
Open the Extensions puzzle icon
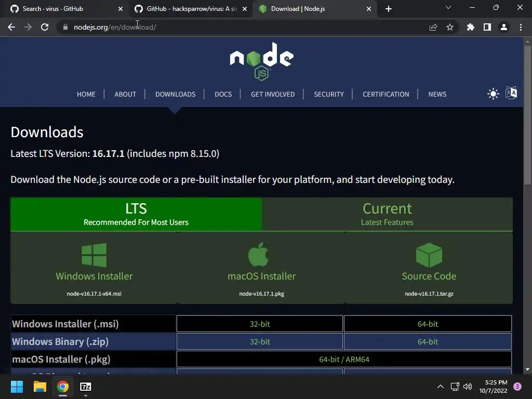click(x=471, y=27)
